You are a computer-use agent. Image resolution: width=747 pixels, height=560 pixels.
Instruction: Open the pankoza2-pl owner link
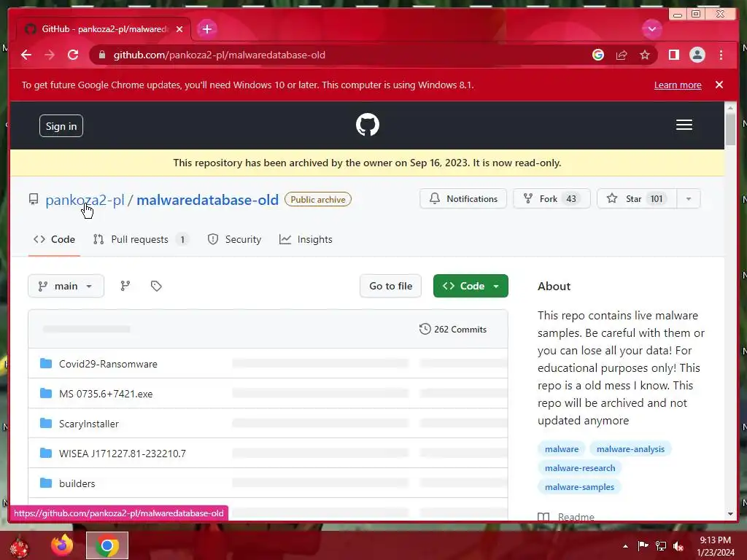click(x=85, y=200)
